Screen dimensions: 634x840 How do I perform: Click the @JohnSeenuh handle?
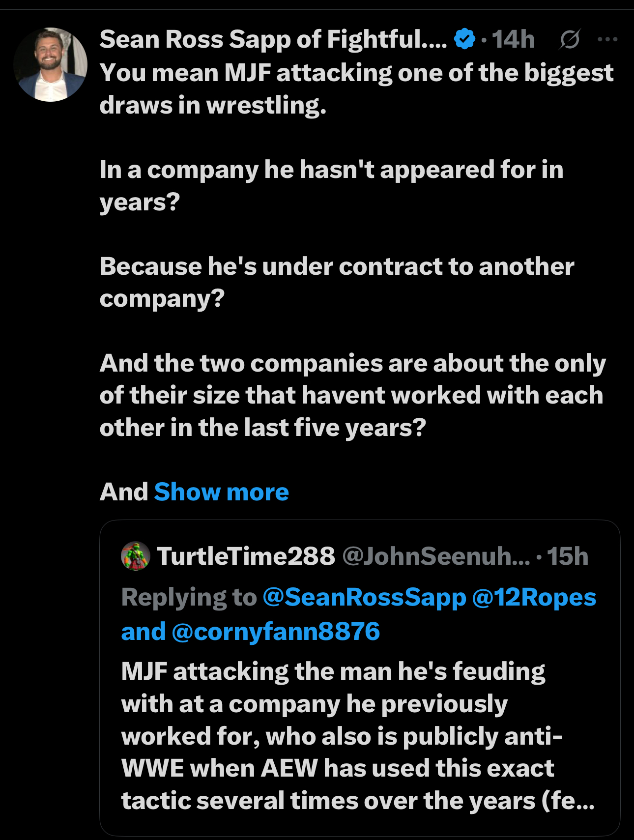[435, 556]
